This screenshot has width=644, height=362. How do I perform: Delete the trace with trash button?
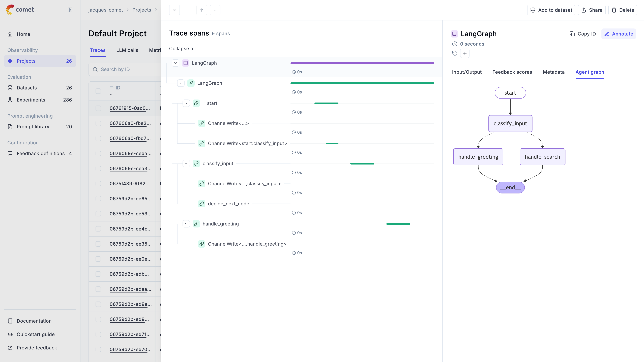coord(623,10)
